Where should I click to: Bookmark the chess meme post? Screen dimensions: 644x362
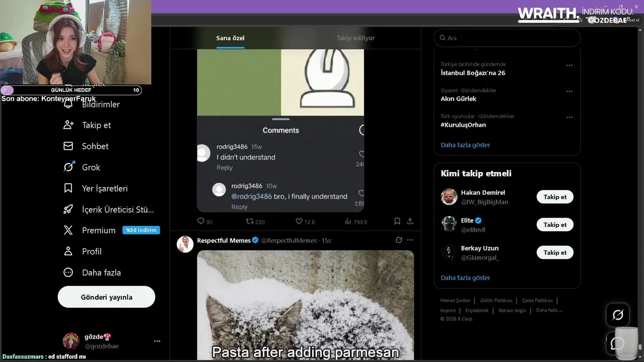tap(397, 221)
